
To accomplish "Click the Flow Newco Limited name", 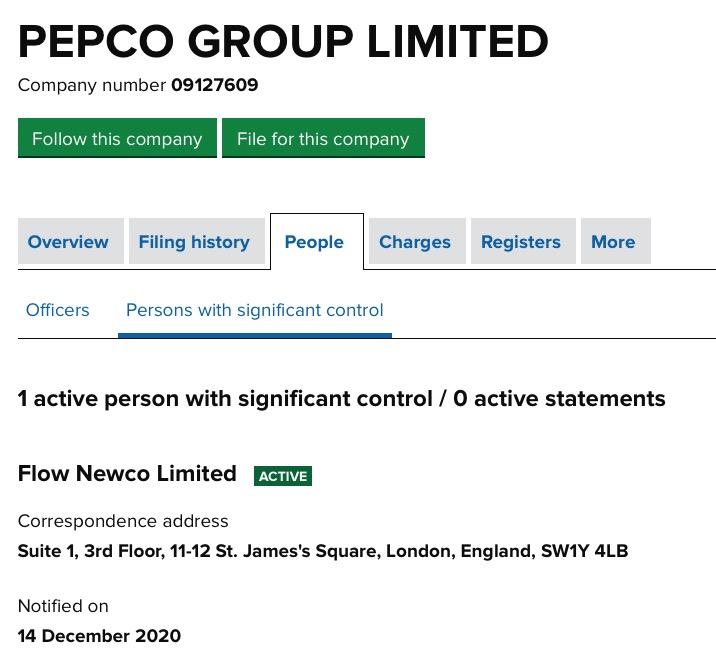I will click(x=127, y=474).
